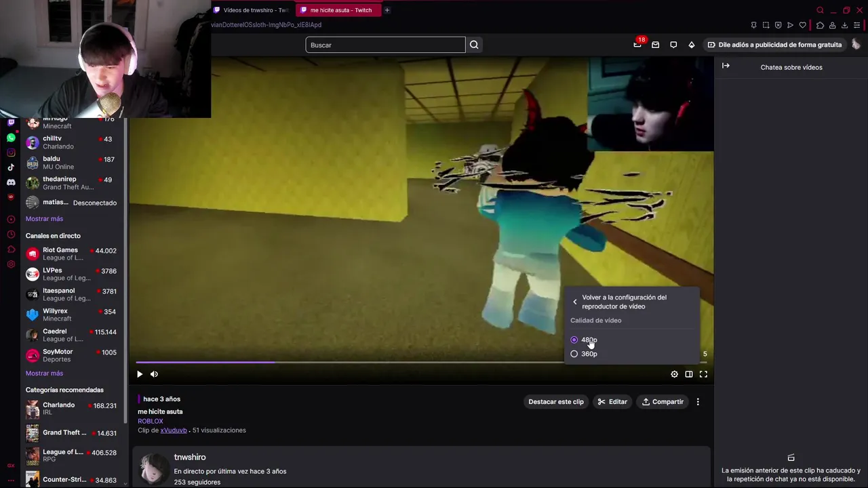Click the browser send/flow arrow icon
The image size is (868, 488).
pos(790,25)
